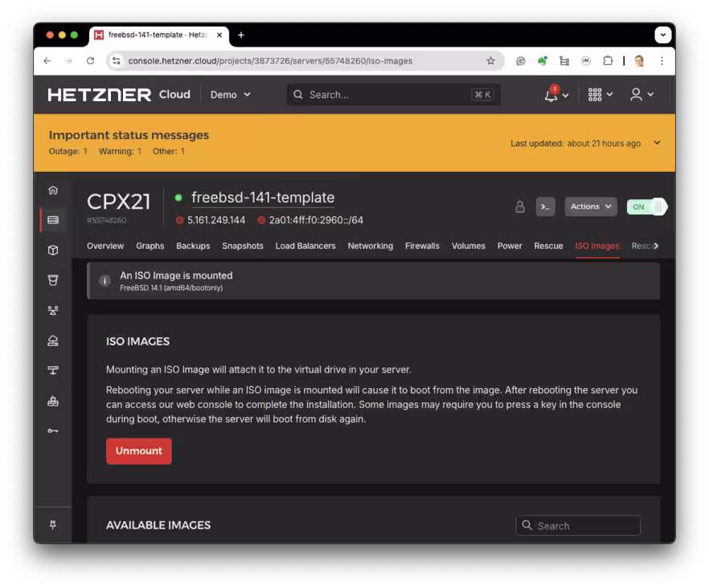
Task: Bookmark the page with the star icon
Action: [490, 61]
